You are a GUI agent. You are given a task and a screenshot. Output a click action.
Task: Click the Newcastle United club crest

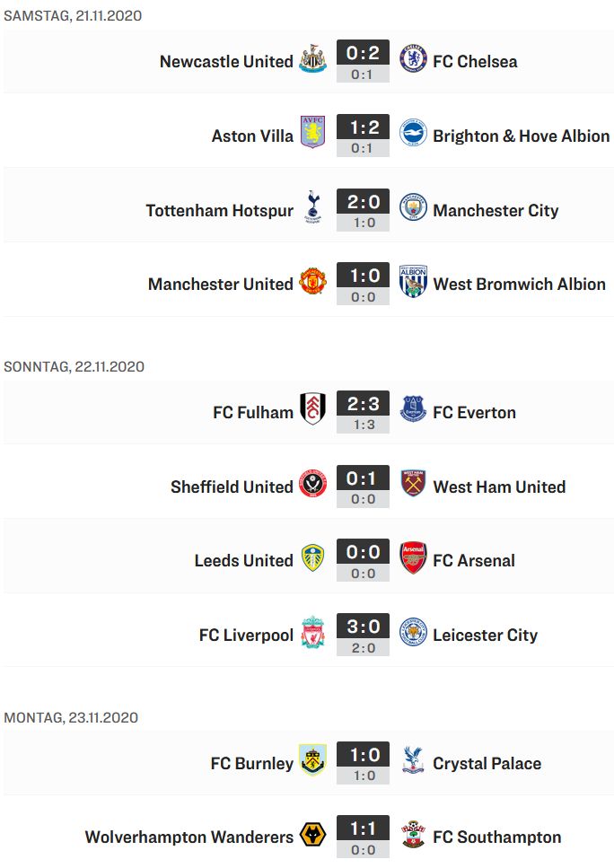coord(312,58)
